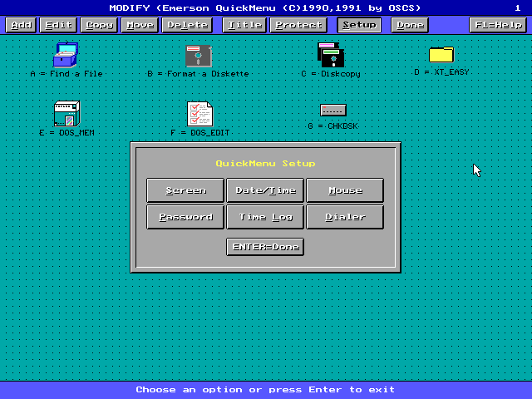Viewport: 532px width, 399px height.
Task: Click the status line 'Choose an option or press Enter to exit'
Action: click(x=265, y=390)
